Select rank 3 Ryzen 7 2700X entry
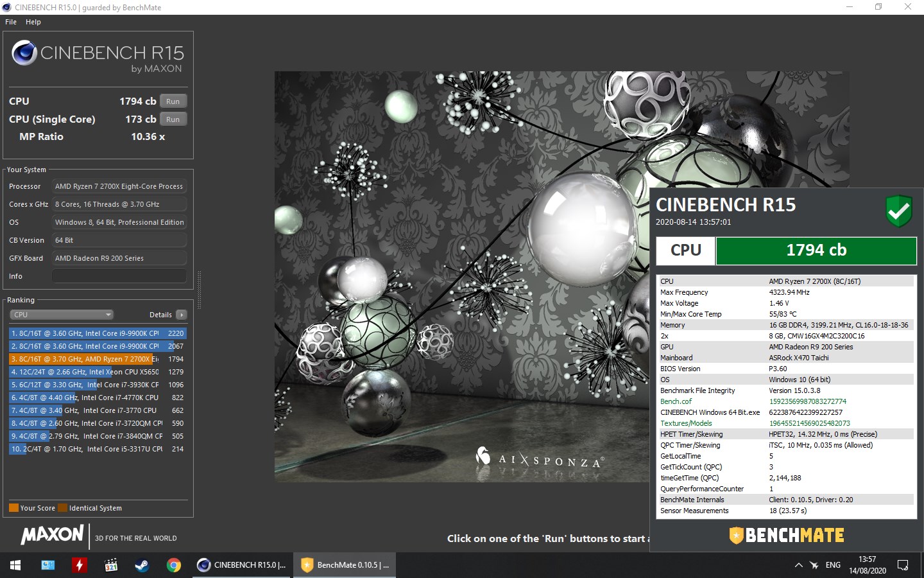 (x=98, y=359)
